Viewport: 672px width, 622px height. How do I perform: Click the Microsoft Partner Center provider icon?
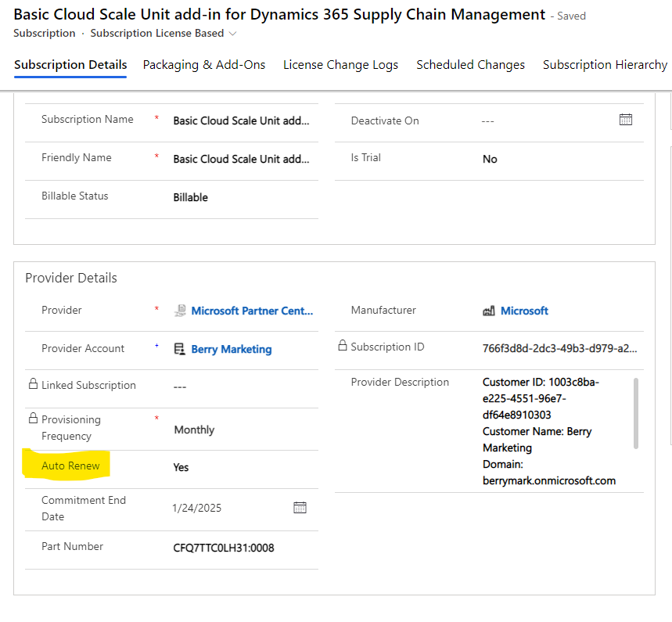coord(180,311)
